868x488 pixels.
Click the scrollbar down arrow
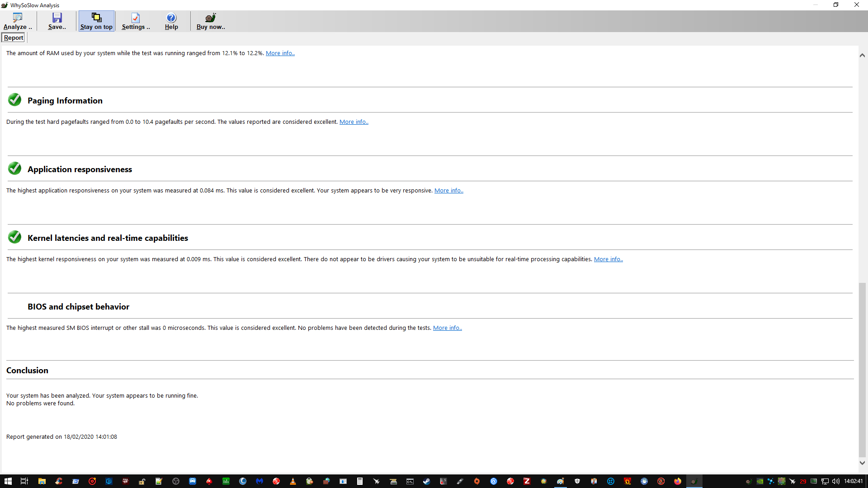click(862, 463)
